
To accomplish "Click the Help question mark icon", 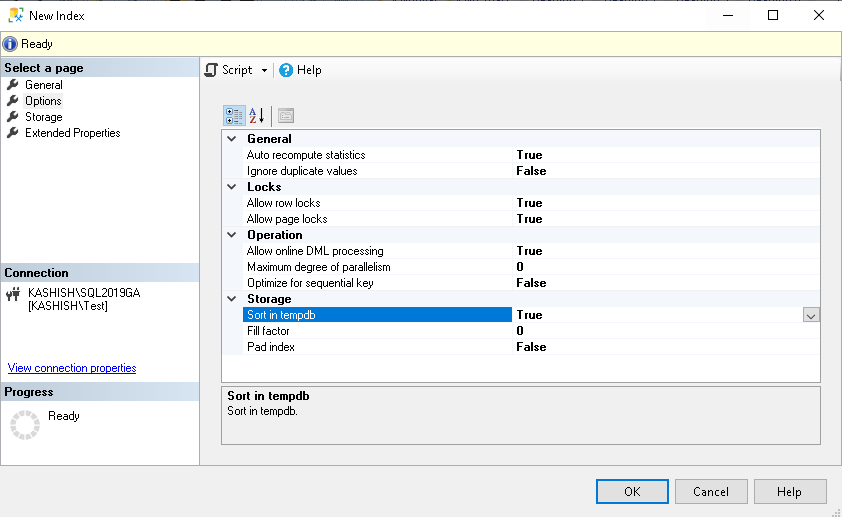I will pos(286,70).
